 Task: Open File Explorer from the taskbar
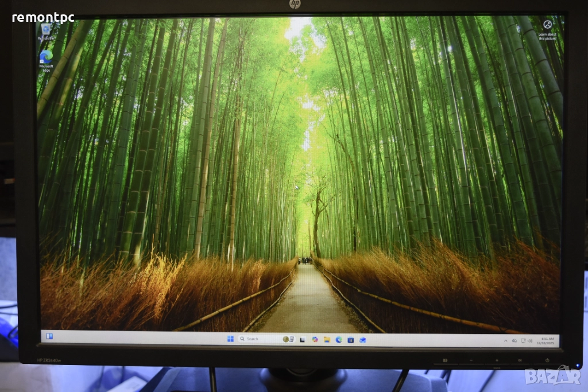[327, 340]
